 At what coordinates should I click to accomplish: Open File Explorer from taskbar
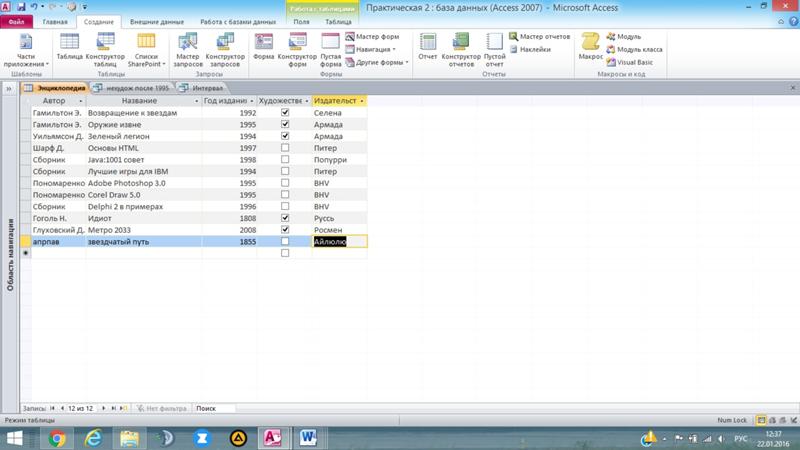pos(130,438)
